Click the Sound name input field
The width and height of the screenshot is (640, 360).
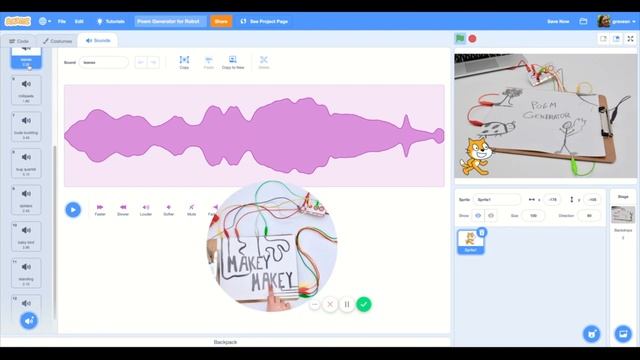pos(104,62)
